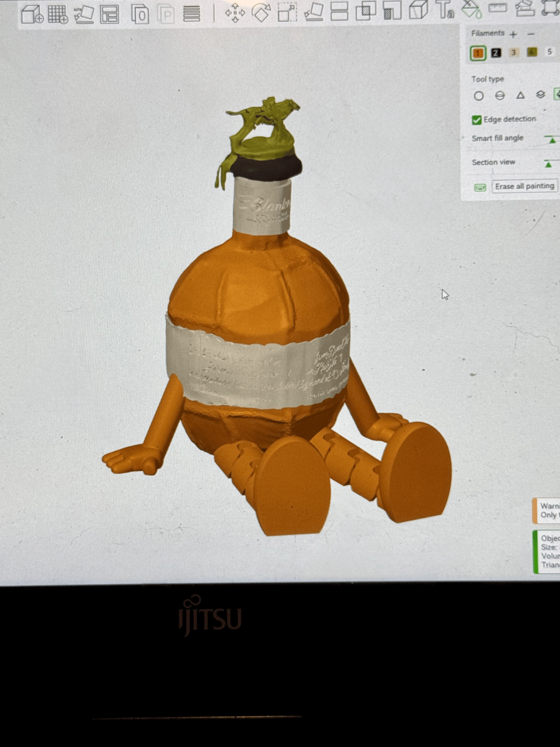Image resolution: width=560 pixels, height=747 pixels.
Task: Click the Add object cube icon
Action: click(32, 14)
